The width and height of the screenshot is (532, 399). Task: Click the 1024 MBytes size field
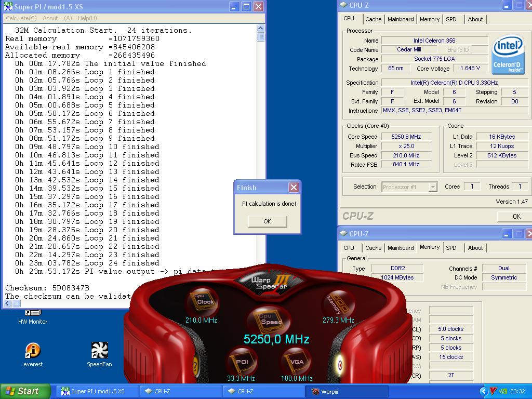point(397,277)
